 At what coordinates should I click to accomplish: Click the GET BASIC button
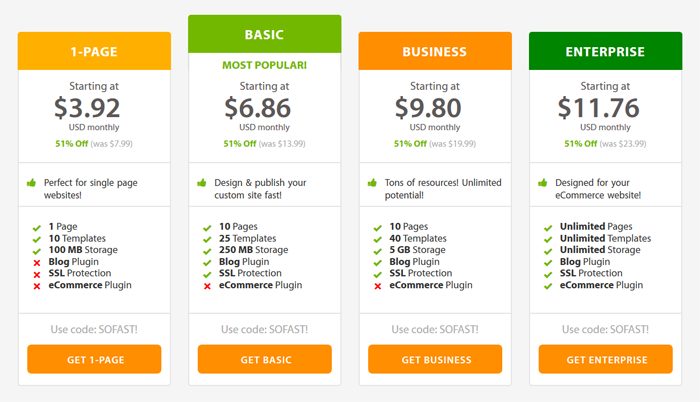click(x=265, y=359)
